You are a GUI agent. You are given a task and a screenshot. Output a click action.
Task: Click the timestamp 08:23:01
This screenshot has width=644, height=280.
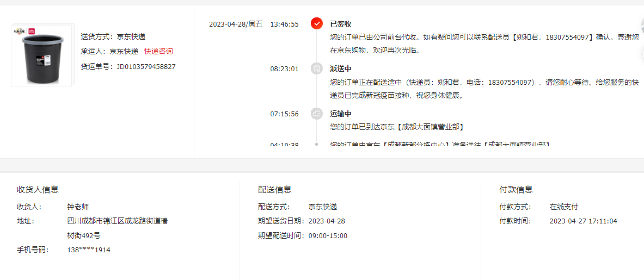click(x=284, y=69)
